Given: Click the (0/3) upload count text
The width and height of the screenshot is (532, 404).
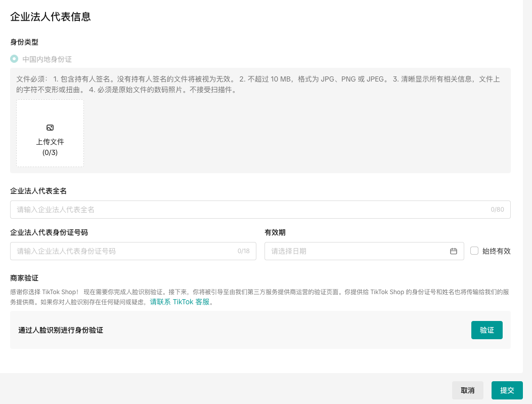Looking at the screenshot, I should pyautogui.click(x=50, y=152).
